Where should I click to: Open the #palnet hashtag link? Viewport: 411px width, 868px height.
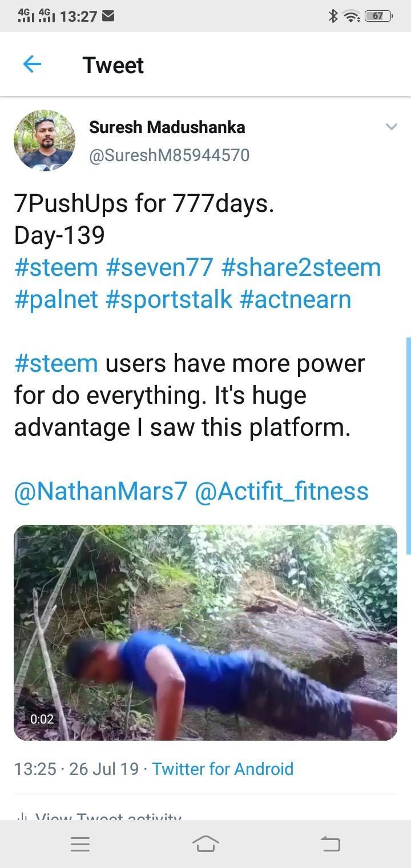pos(56,300)
